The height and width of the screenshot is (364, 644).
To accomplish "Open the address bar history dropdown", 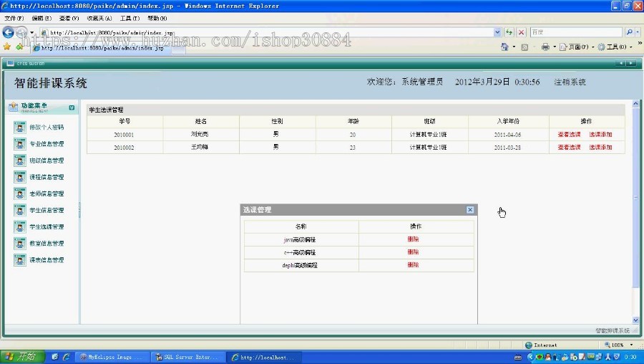I will pos(497,32).
